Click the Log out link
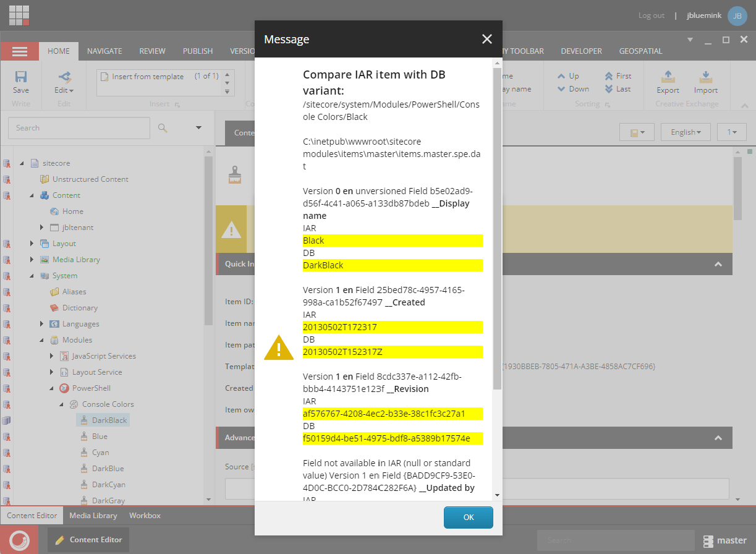Screen dimensions: 756x554 [651, 15]
